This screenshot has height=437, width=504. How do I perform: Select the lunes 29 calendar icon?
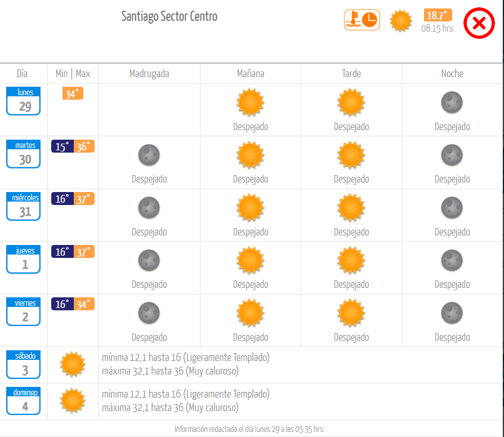click(24, 101)
